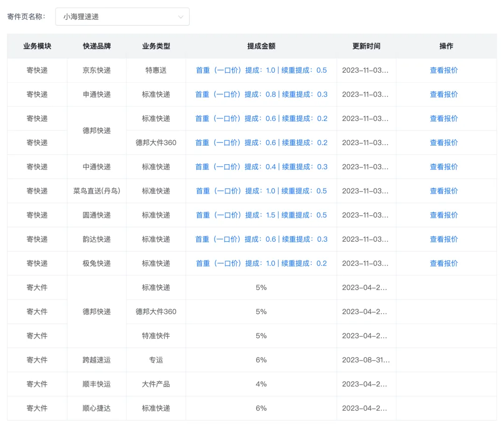
Task: Click 韵达快递 commission amount link
Action: point(261,239)
